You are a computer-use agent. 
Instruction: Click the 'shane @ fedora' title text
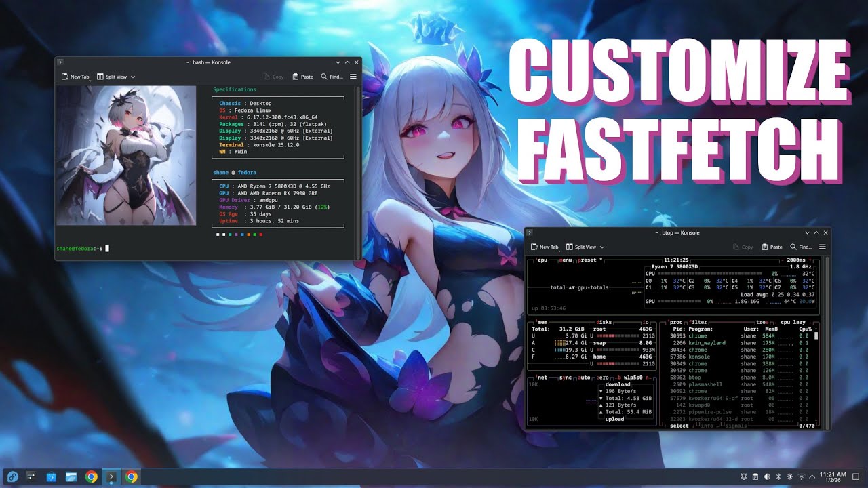[x=235, y=173]
